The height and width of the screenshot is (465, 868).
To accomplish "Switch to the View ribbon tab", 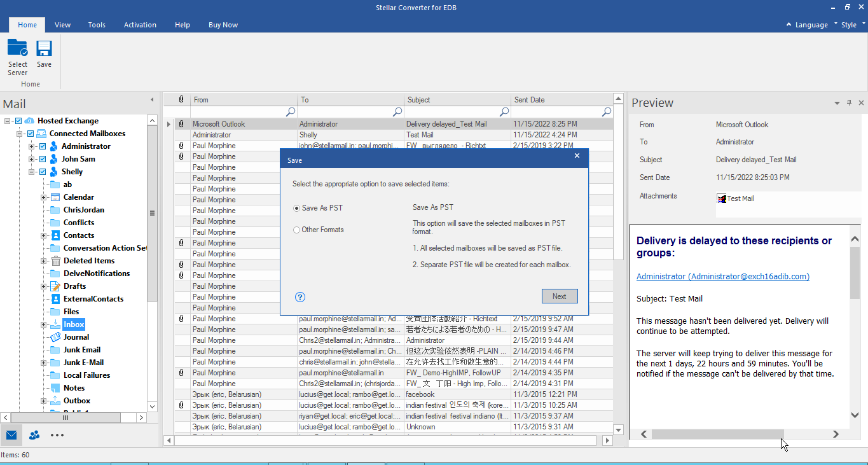I will click(62, 25).
